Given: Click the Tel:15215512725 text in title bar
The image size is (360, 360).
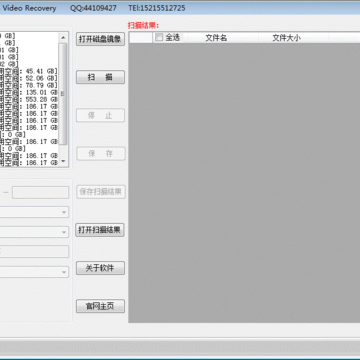Looking at the screenshot, I should 157,8.
